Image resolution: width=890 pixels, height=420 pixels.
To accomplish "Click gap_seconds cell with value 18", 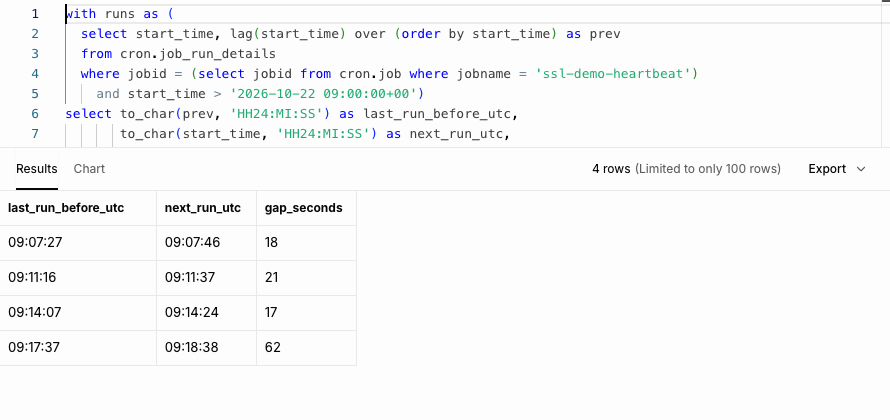I will tap(307, 243).
